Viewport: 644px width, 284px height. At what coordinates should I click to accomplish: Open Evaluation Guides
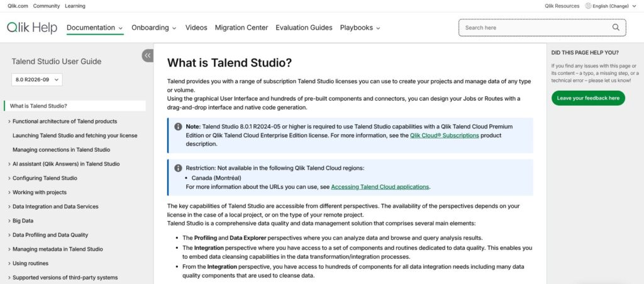point(304,28)
